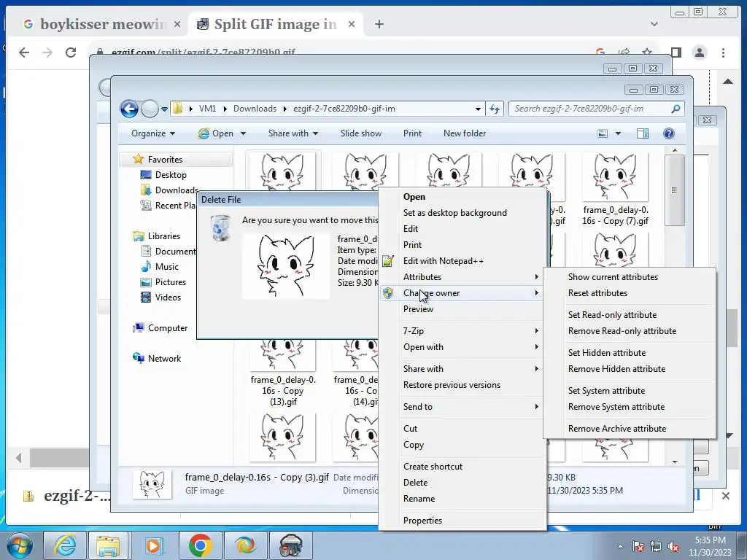Click the Windows Explorer taskbar icon
The height and width of the screenshot is (560, 747).
coord(108,545)
